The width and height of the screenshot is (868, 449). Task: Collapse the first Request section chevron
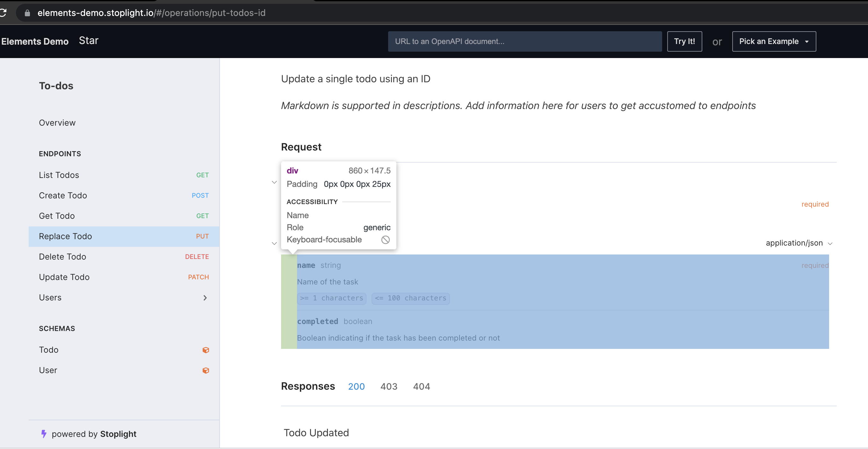274,182
